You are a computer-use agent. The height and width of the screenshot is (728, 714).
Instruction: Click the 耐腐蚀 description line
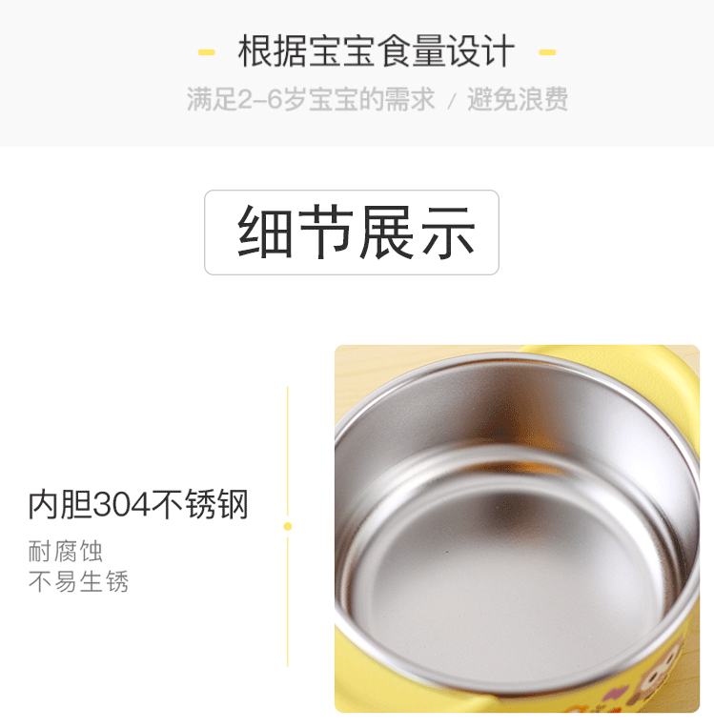[66, 551]
